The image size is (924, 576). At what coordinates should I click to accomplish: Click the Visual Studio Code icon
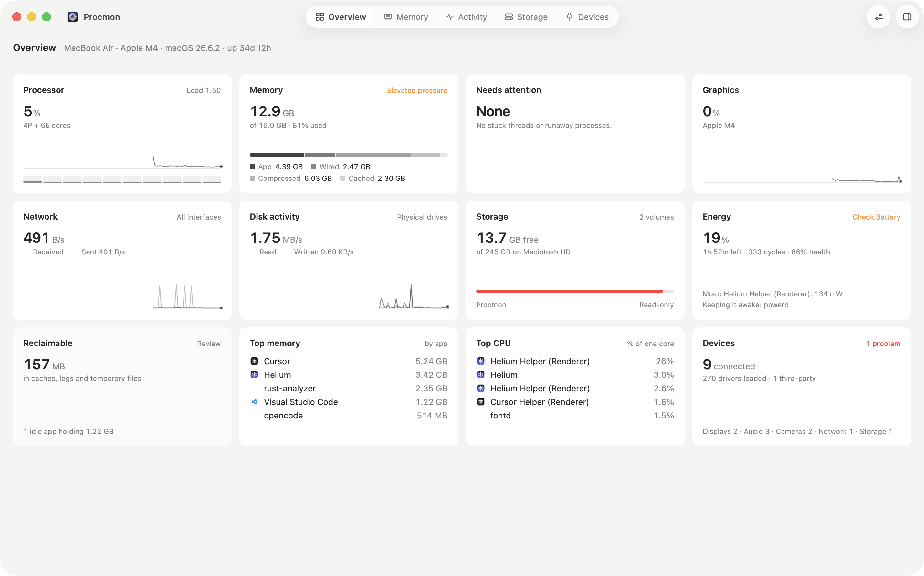[254, 402]
